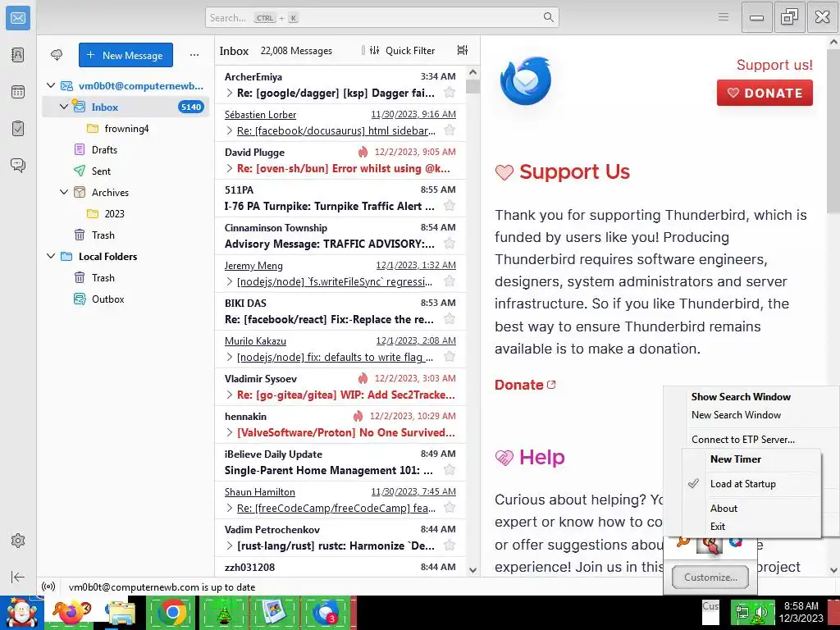840x630 pixels.
Task: Star the Jeremy Meng message
Action: coord(450,281)
